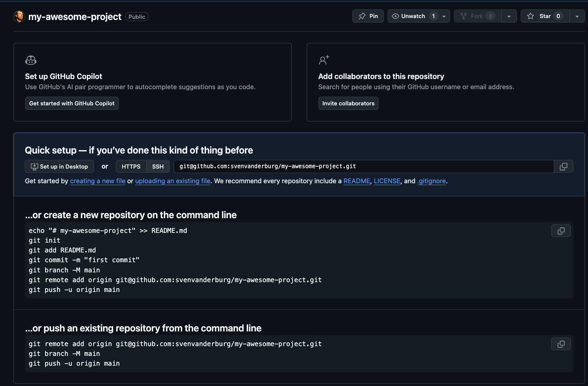Click '...or create a new repository' heading
This screenshot has width=588, height=386.
pos(131,215)
